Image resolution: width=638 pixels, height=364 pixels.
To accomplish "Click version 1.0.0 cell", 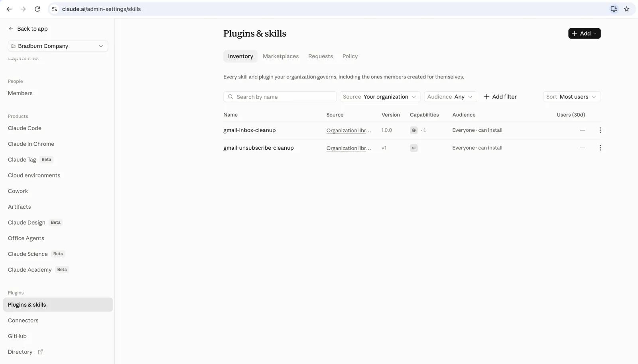I will tap(386, 130).
